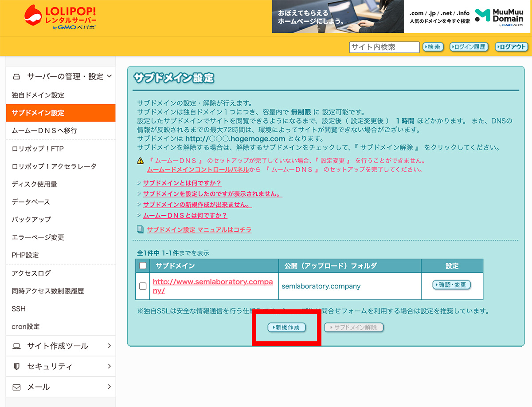Click the shield icon beside セキュリティ

16,367
